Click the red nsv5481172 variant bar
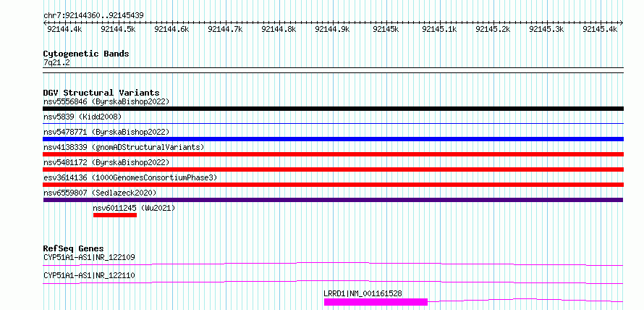Viewport: 644px width, 310px height. click(333, 169)
